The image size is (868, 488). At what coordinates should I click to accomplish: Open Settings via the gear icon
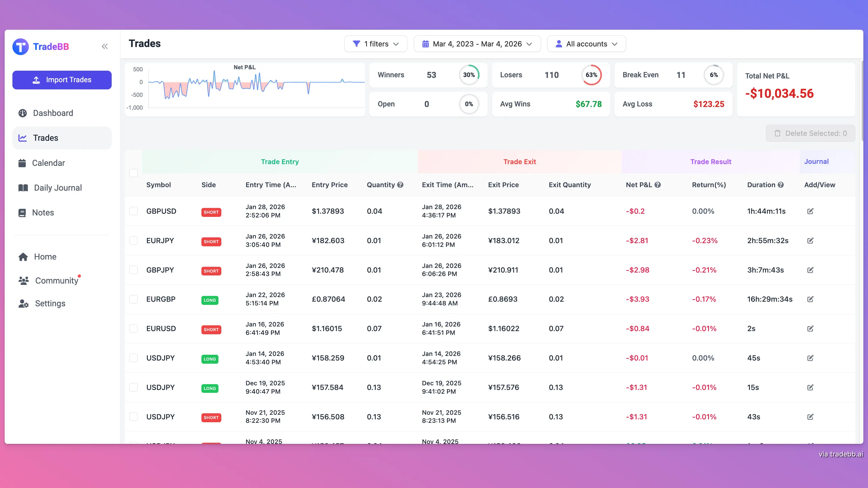coord(23,303)
